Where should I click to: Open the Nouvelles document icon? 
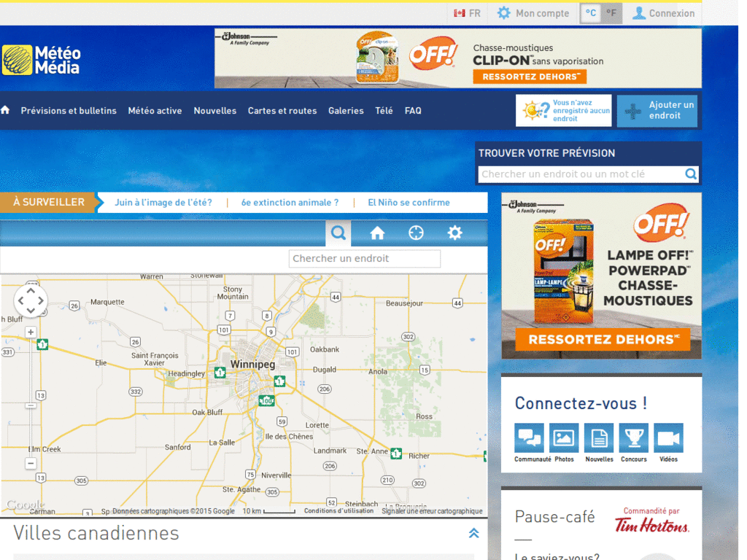click(x=599, y=437)
